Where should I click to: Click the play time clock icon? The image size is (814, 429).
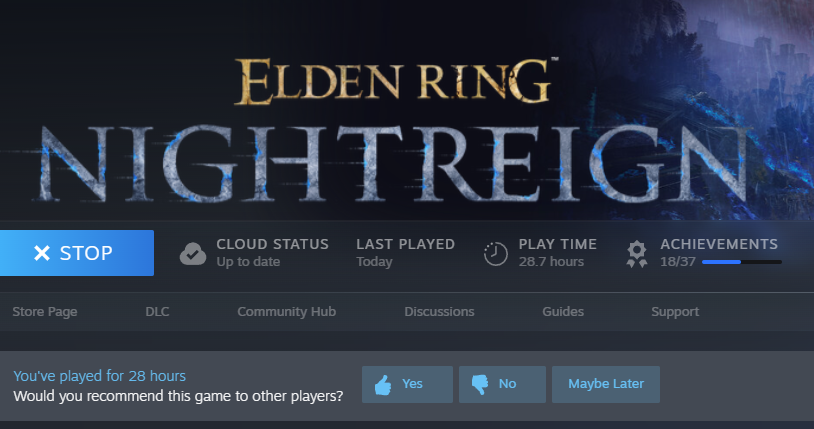[495, 253]
